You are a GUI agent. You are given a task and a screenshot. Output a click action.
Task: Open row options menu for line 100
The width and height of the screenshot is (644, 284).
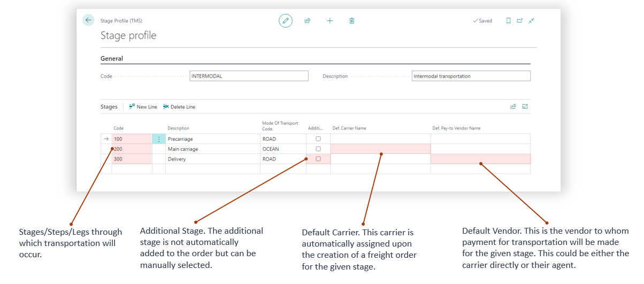tap(159, 139)
